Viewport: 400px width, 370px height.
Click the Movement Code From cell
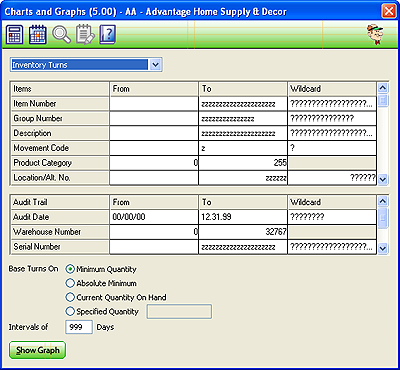click(154, 148)
